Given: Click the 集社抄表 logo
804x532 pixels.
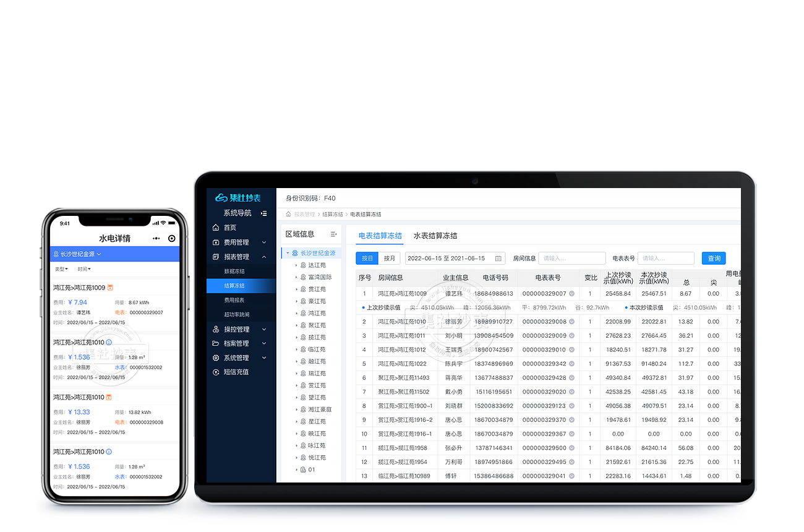Looking at the screenshot, I should pyautogui.click(x=238, y=198).
